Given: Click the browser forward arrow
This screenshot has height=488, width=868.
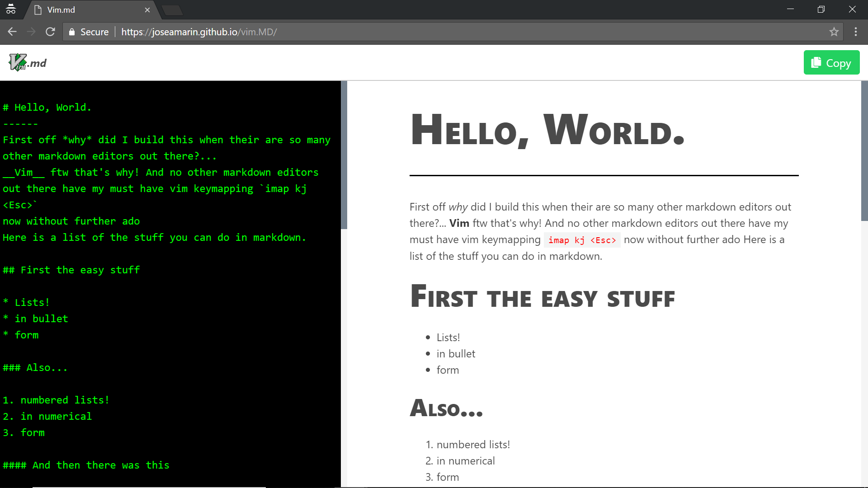Looking at the screenshot, I should (x=31, y=32).
